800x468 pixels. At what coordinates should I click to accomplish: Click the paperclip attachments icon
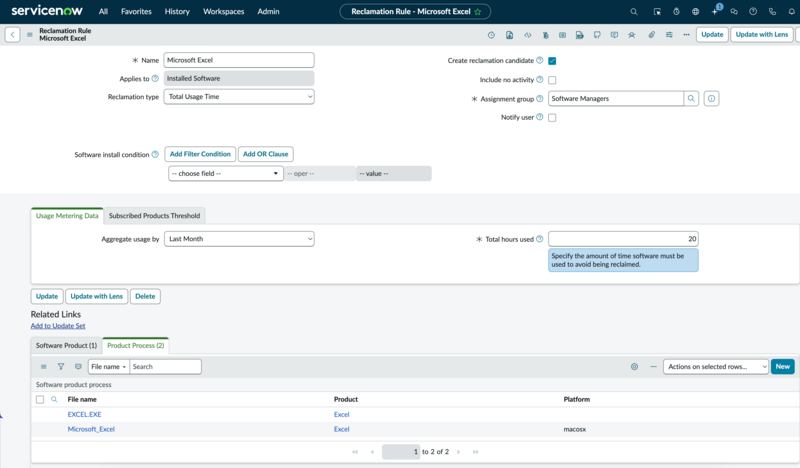click(652, 35)
